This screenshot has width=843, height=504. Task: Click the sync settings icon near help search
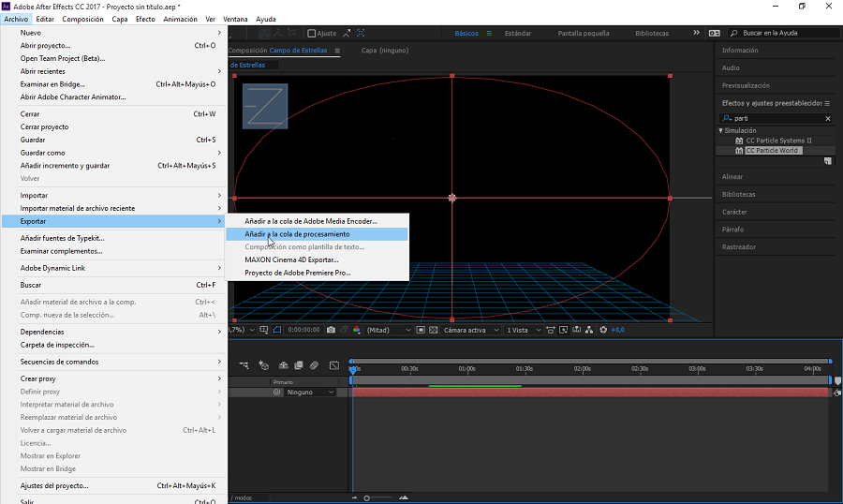coord(714,34)
